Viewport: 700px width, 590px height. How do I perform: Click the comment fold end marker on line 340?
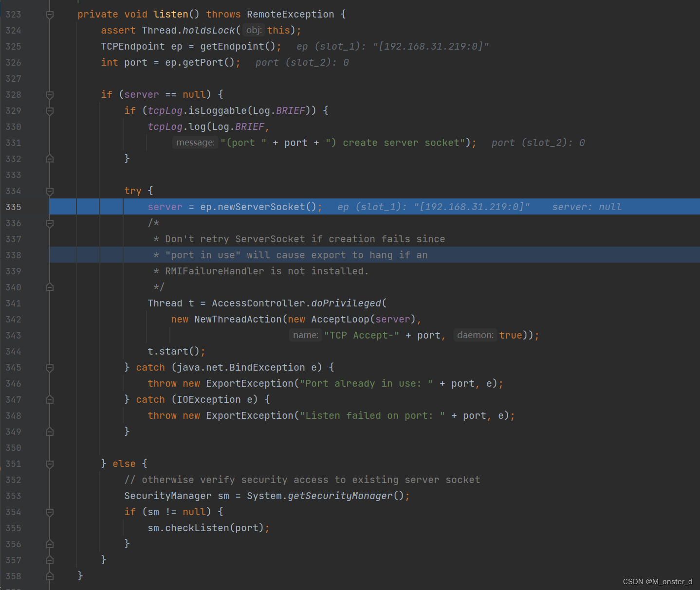[50, 287]
